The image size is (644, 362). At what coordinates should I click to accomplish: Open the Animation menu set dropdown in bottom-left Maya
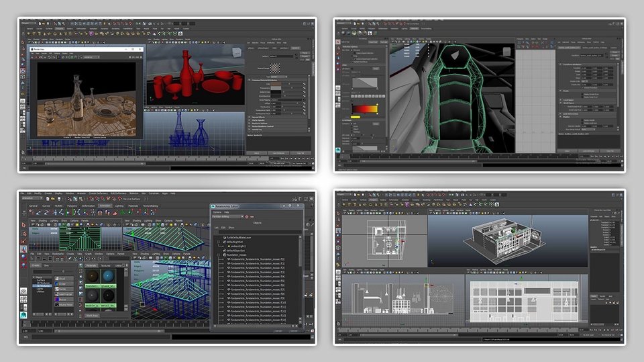pyautogui.click(x=32, y=198)
